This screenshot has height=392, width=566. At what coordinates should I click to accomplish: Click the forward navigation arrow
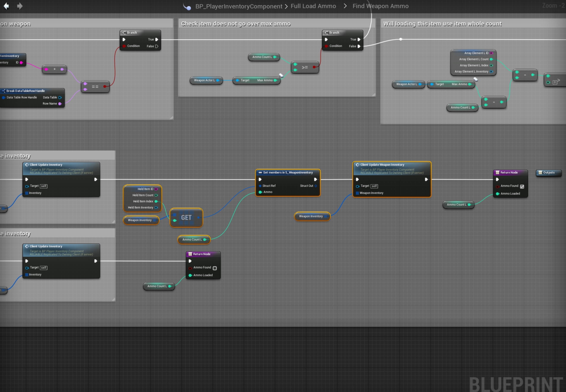click(20, 6)
